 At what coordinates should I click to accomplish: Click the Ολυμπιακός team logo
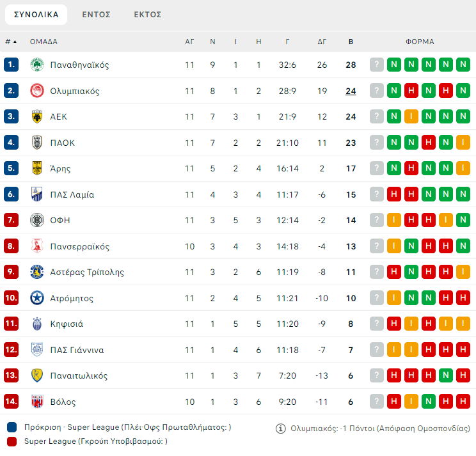(37, 91)
